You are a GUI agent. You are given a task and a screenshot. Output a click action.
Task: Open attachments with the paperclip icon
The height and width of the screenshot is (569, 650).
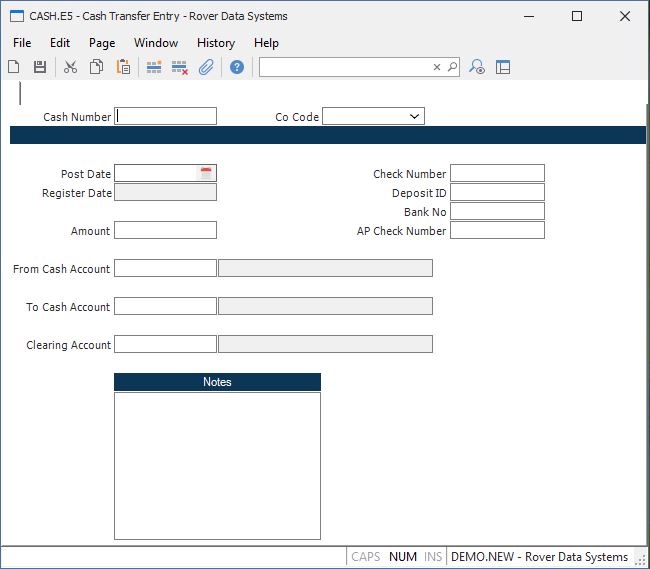click(206, 67)
